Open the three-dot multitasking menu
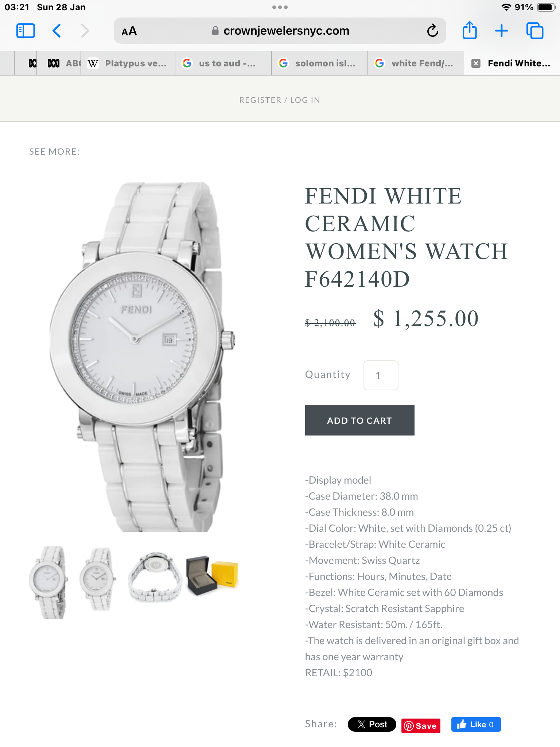The height and width of the screenshot is (747, 560). point(280,7)
